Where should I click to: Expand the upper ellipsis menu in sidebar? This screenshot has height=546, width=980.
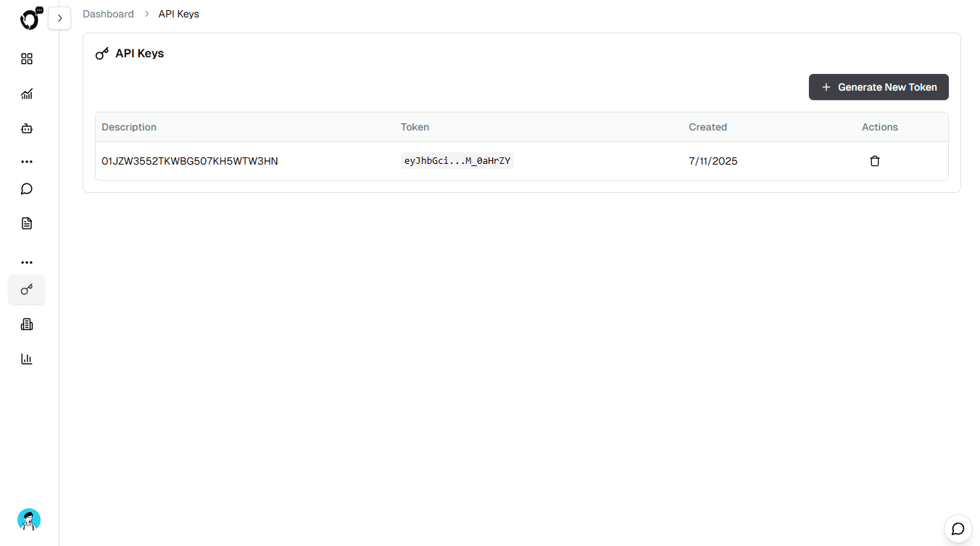click(x=27, y=161)
